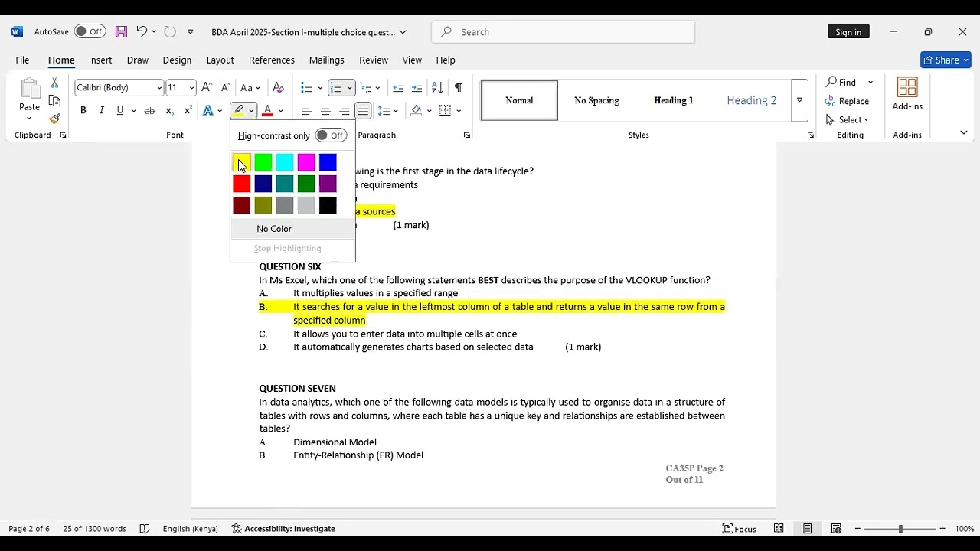Click Replace in Editing group
The width and height of the screenshot is (980, 551).
coord(847,101)
